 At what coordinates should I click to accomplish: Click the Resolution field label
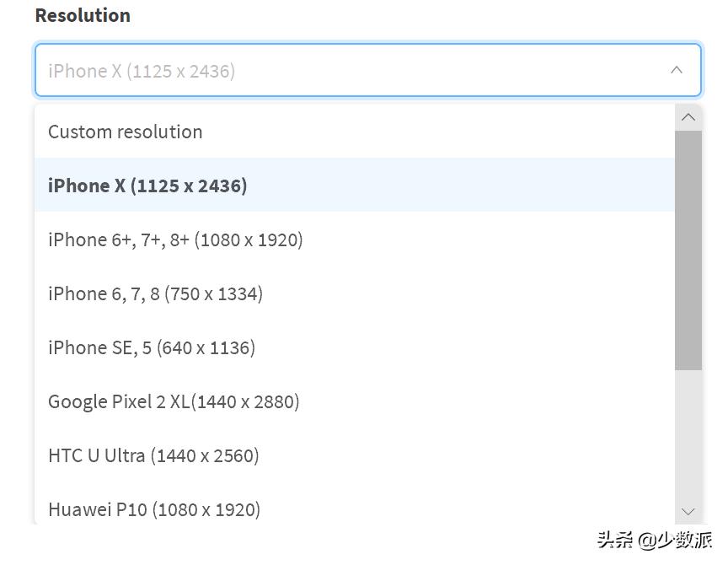(x=83, y=15)
